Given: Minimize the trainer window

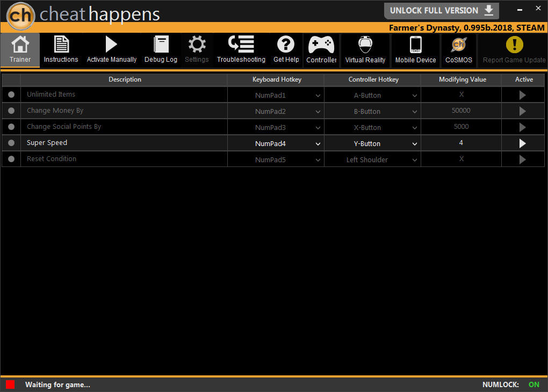Looking at the screenshot, I should pyautogui.click(x=520, y=10).
